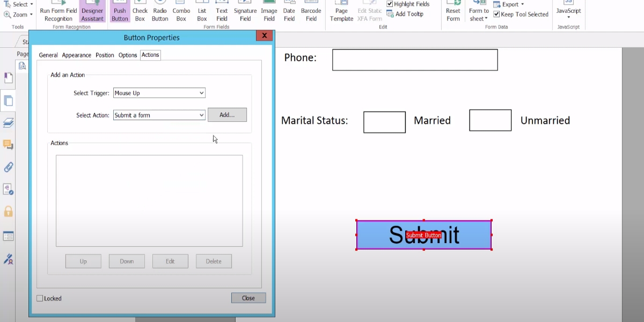Image resolution: width=644 pixels, height=322 pixels.
Task: Select the Barcode Field tool
Action: pyautogui.click(x=311, y=11)
